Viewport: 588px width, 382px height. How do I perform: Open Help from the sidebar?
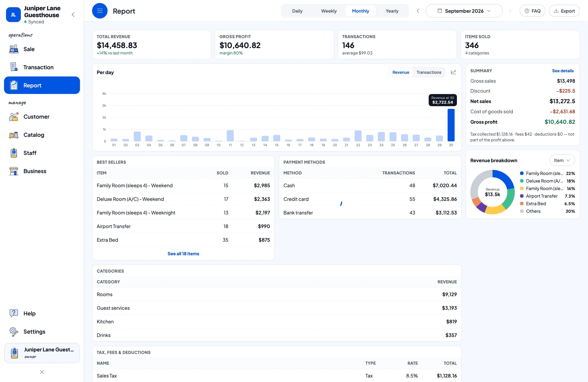(42, 313)
